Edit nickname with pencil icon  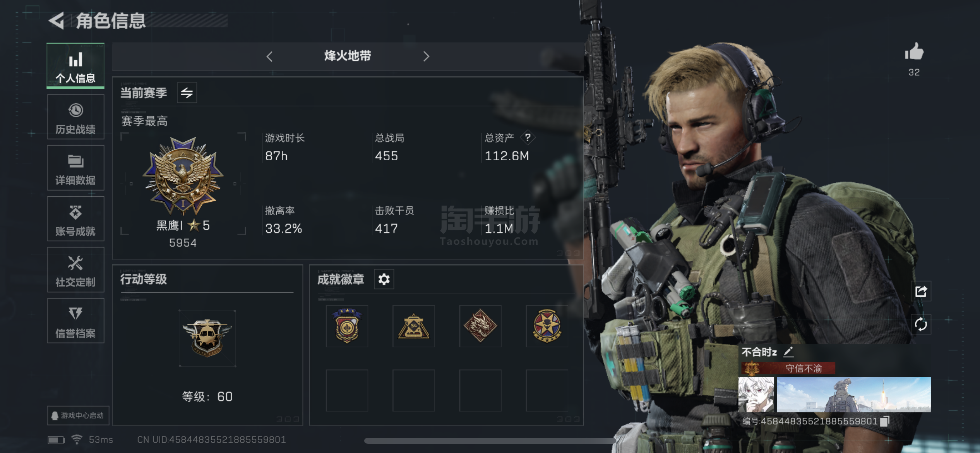[788, 352]
